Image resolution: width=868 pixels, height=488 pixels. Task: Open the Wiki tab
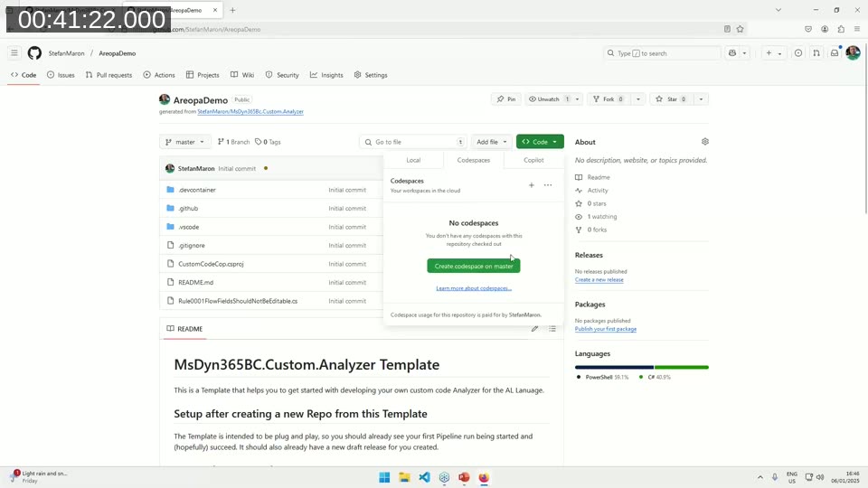tap(242, 75)
